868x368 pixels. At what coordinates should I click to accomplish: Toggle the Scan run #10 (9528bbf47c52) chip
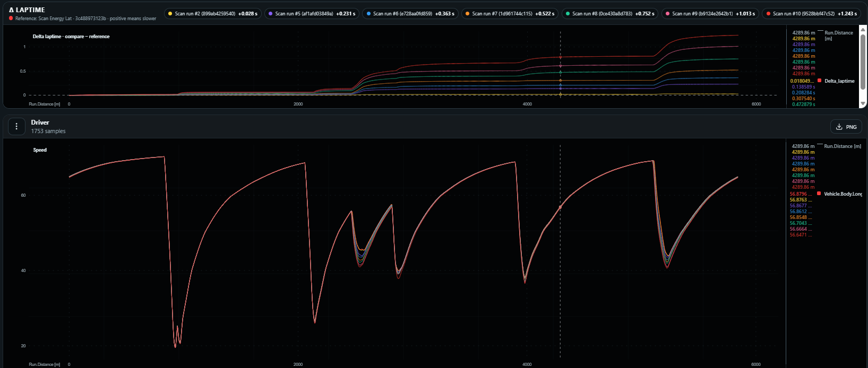pos(811,14)
